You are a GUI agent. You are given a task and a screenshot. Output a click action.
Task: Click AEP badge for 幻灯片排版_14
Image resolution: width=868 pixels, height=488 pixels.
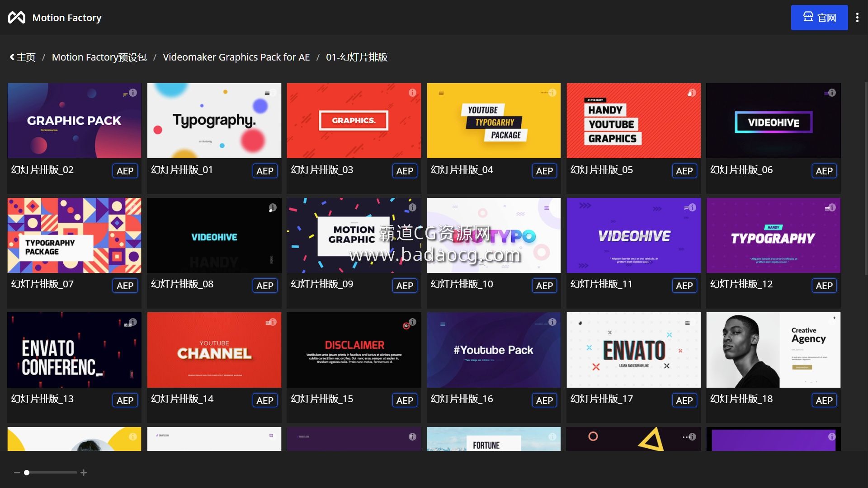[265, 400]
